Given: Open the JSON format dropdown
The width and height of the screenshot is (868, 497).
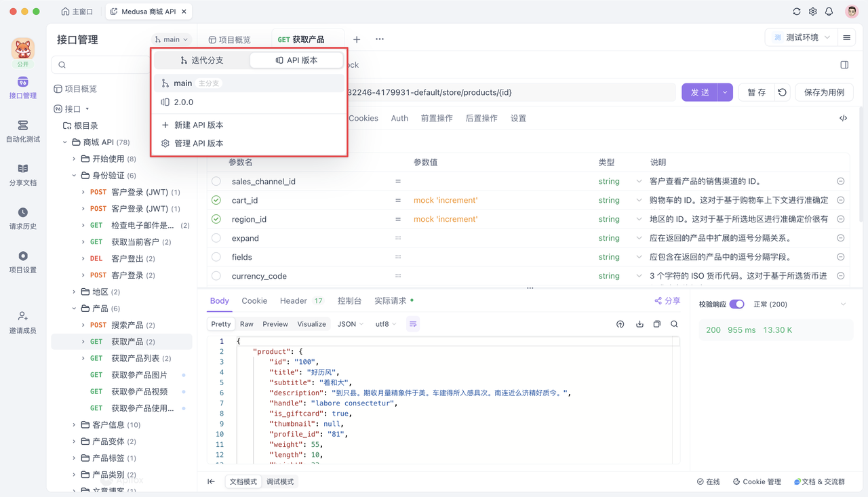Looking at the screenshot, I should click(x=351, y=324).
